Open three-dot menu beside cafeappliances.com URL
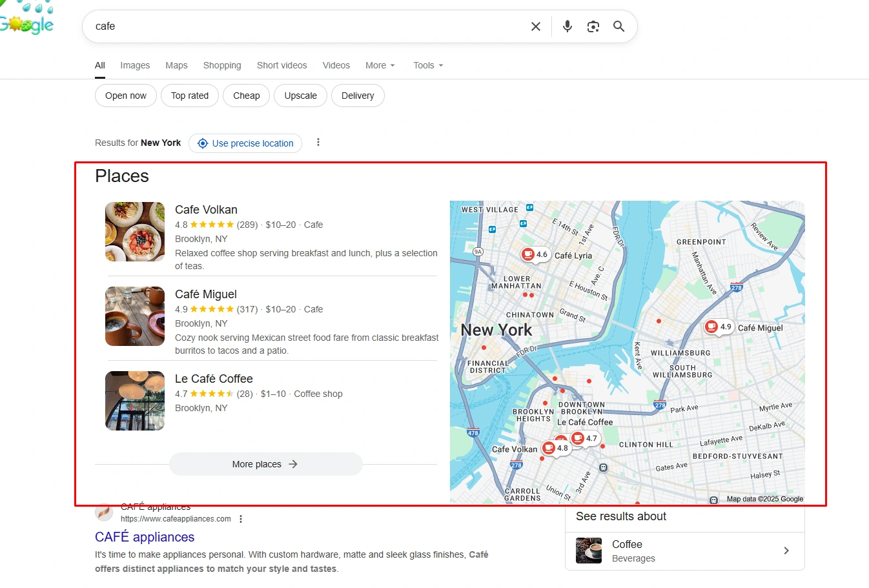 click(241, 519)
